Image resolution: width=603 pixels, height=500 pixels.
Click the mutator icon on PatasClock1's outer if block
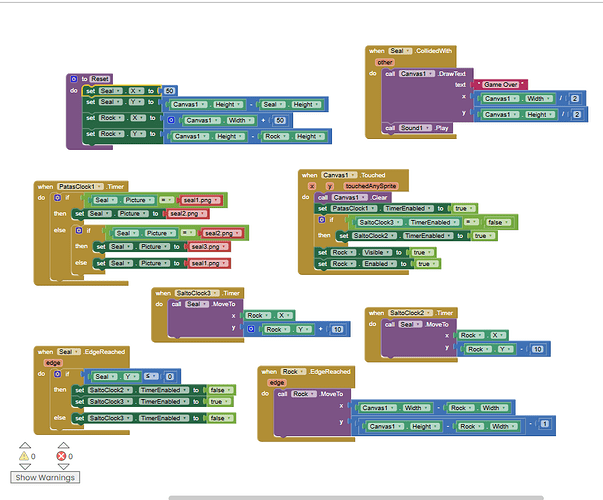click(x=58, y=199)
